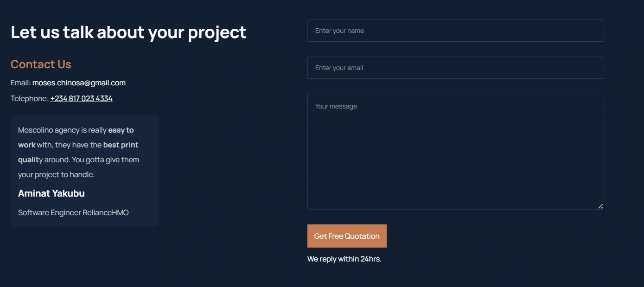
Task: Click the bold 'easy to' text
Action: 121,130
